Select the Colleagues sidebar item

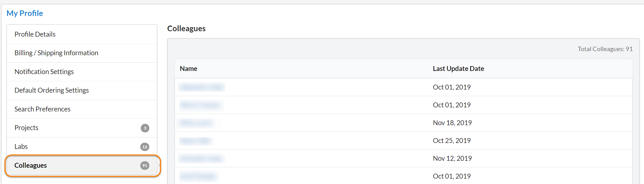click(x=31, y=165)
